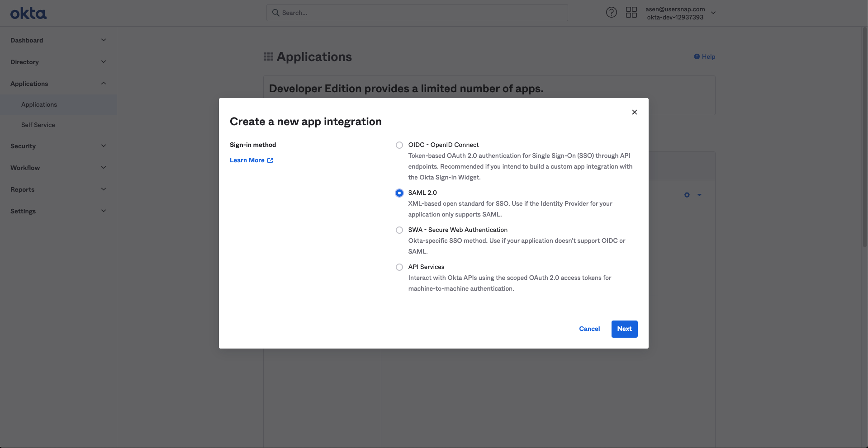The image size is (868, 448).
Task: Open the Help link on Applications page
Action: [705, 57]
